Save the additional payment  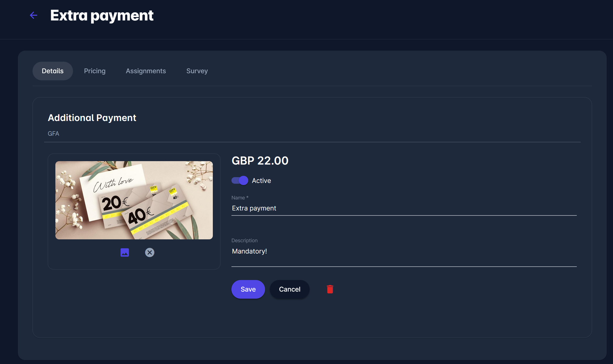pyautogui.click(x=248, y=289)
